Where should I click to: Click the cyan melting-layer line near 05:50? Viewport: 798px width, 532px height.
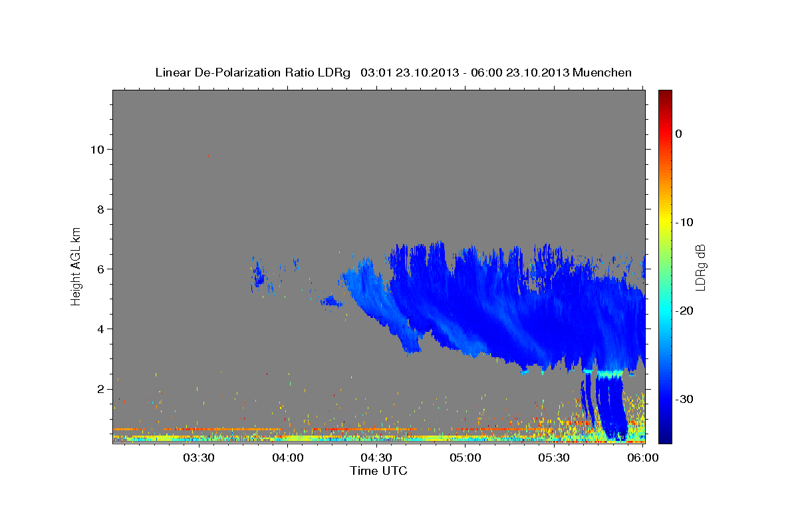click(608, 374)
